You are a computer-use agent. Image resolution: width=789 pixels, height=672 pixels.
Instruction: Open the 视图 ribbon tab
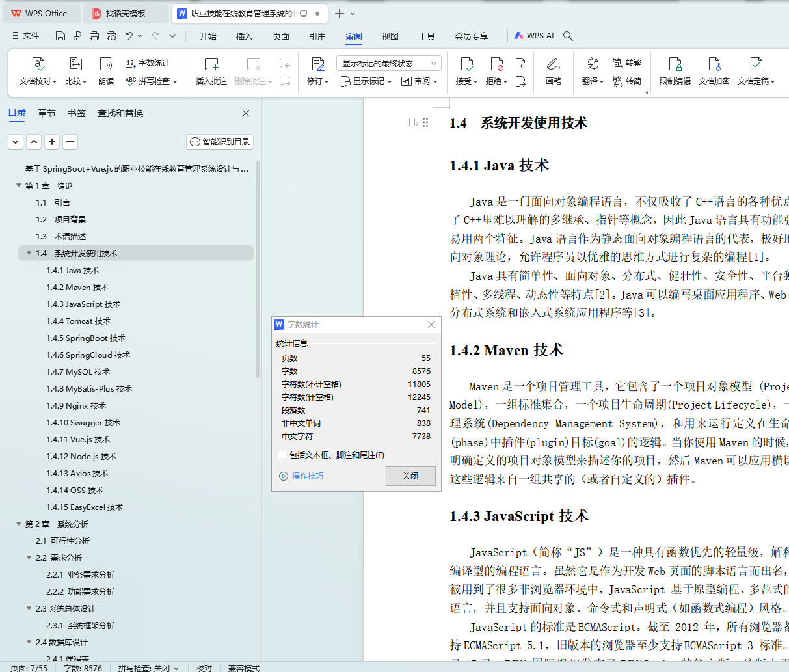pos(390,36)
